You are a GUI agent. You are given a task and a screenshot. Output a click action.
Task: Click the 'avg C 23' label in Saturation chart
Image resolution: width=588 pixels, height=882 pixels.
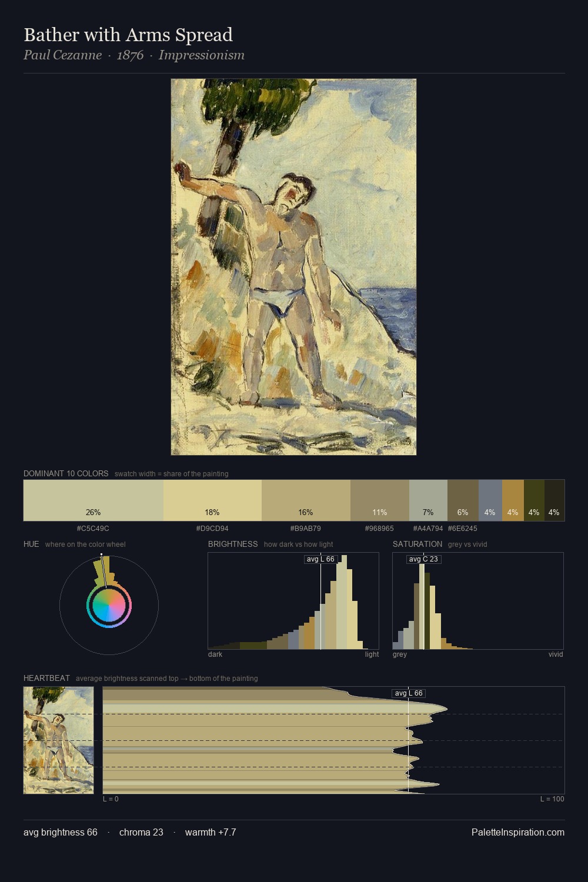(423, 559)
